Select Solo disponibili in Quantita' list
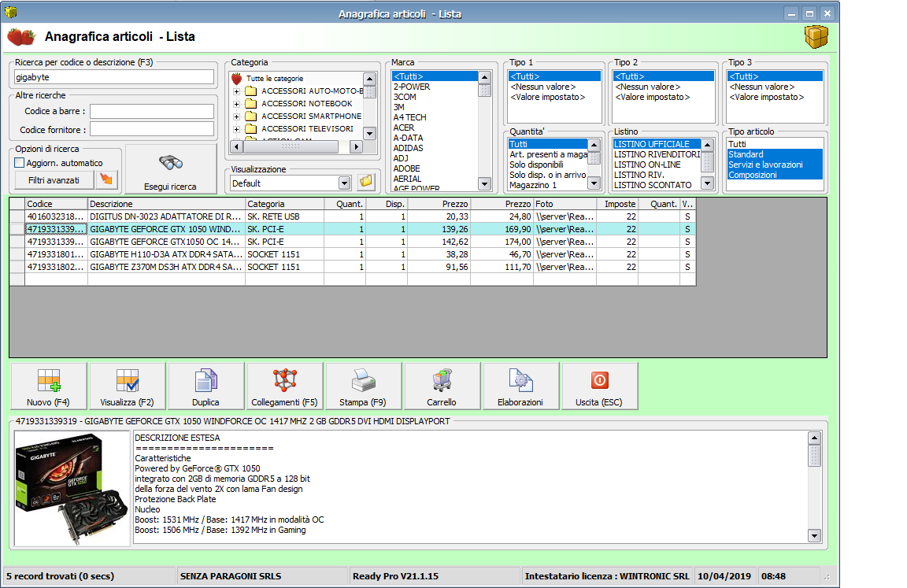The image size is (907, 588). tap(547, 165)
